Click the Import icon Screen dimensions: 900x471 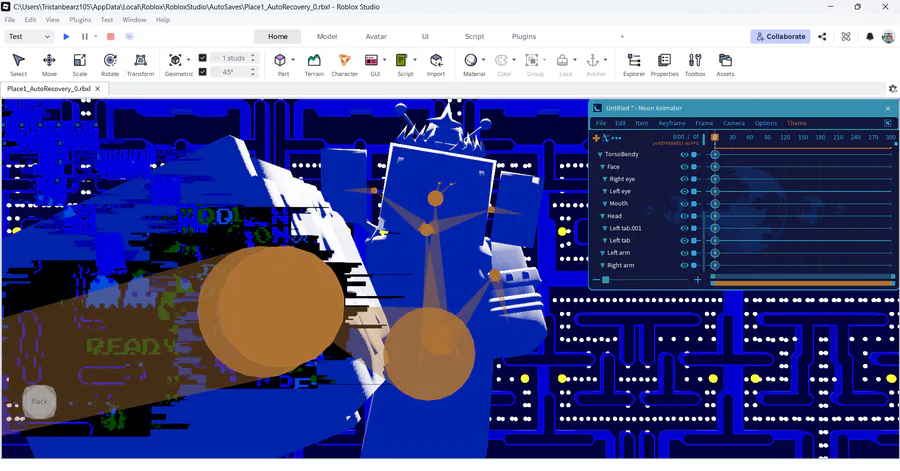point(436,60)
